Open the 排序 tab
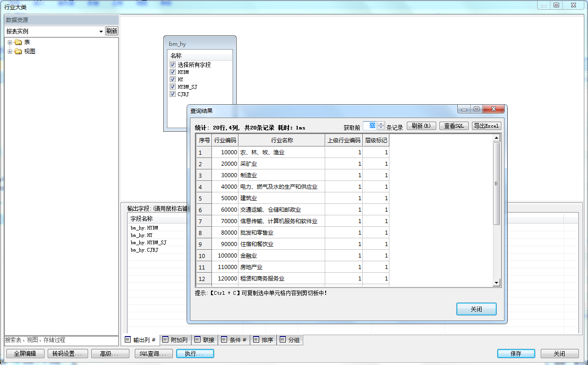This screenshot has height=365, width=588. [263, 340]
